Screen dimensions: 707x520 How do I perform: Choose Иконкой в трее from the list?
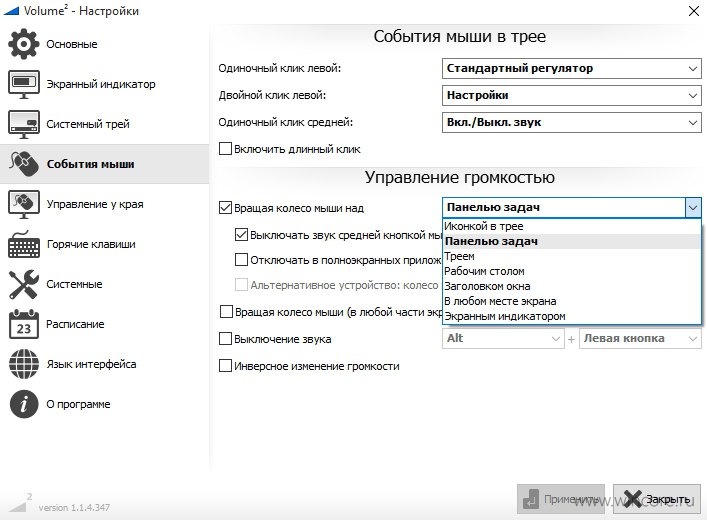click(571, 226)
